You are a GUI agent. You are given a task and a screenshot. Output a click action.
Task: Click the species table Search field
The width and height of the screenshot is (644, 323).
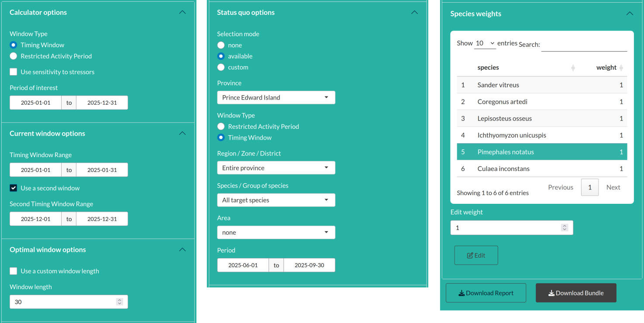pos(584,45)
